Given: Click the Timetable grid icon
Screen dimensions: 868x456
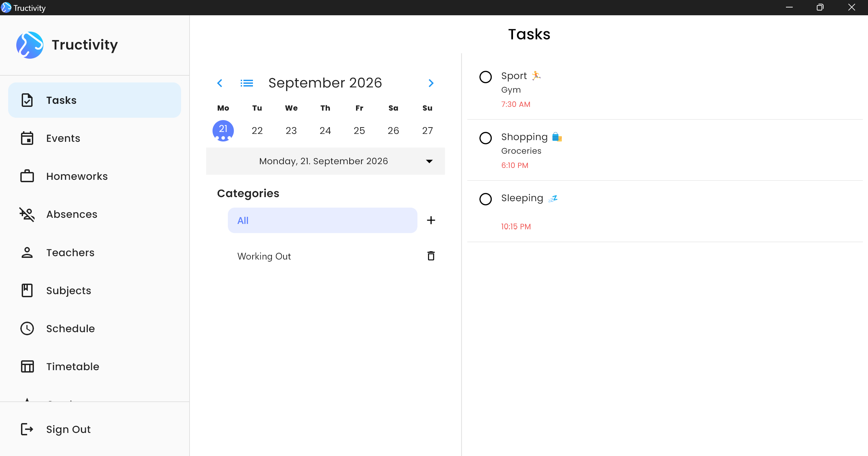Looking at the screenshot, I should (x=27, y=366).
